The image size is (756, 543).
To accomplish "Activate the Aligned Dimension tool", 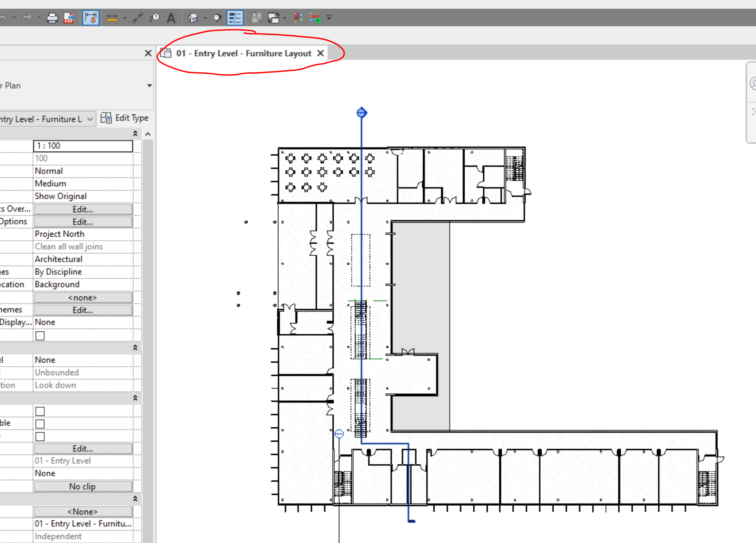I will pos(137,18).
